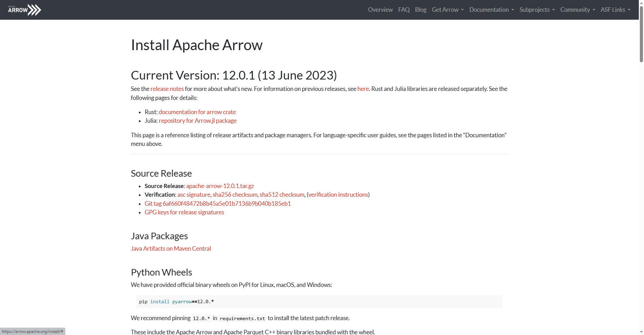Open Git tag 6af660f484 link
The width and height of the screenshot is (644, 335).
pyautogui.click(x=218, y=204)
